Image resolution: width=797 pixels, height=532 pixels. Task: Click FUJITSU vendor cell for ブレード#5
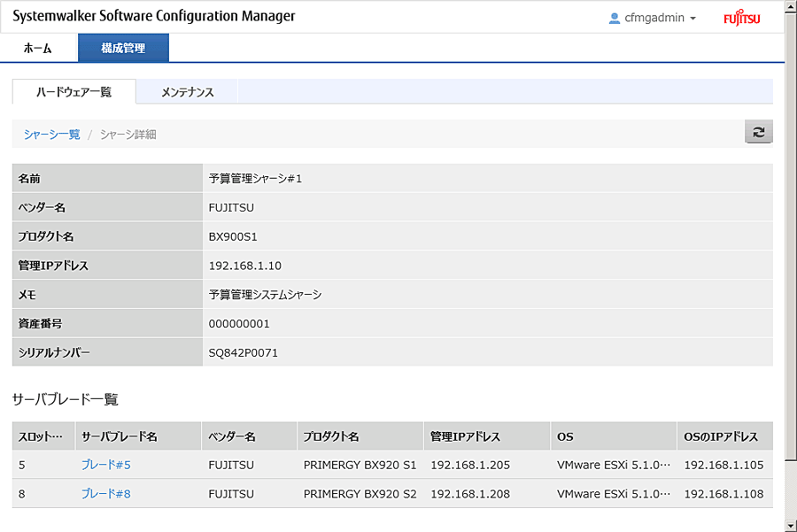tap(231, 465)
